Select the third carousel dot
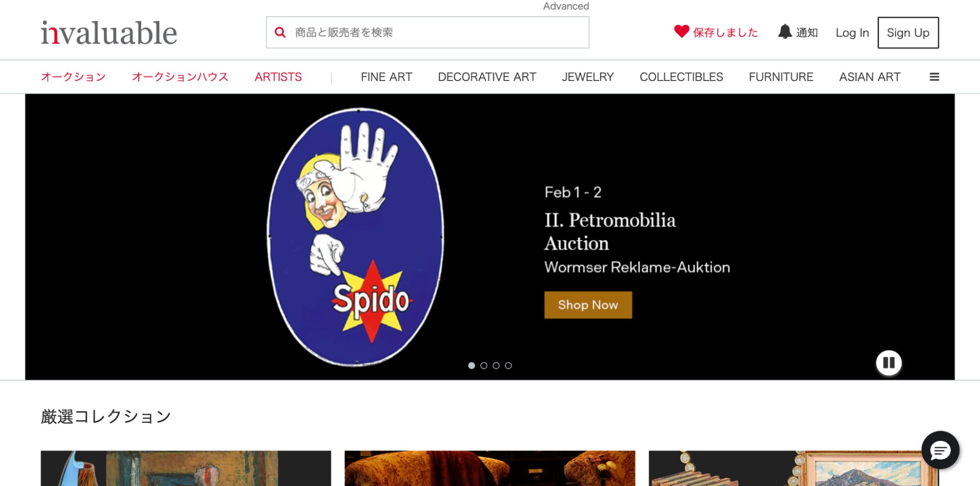This screenshot has height=486, width=980. [x=496, y=365]
